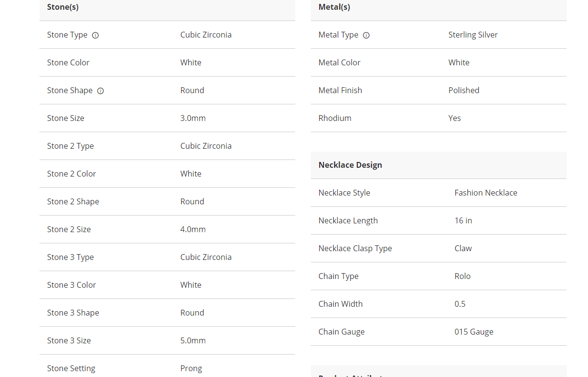Select the "Claw" clasp type value
Image resolution: width=588 pixels, height=377 pixels.
pyautogui.click(x=463, y=248)
